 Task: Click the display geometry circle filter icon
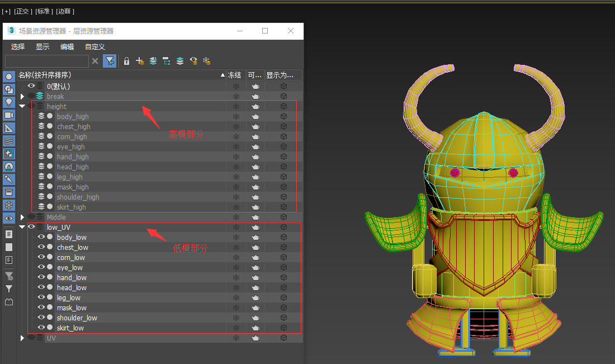(9, 76)
